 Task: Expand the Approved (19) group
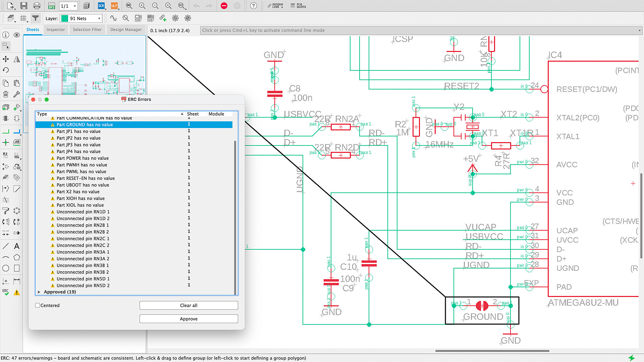point(39,292)
